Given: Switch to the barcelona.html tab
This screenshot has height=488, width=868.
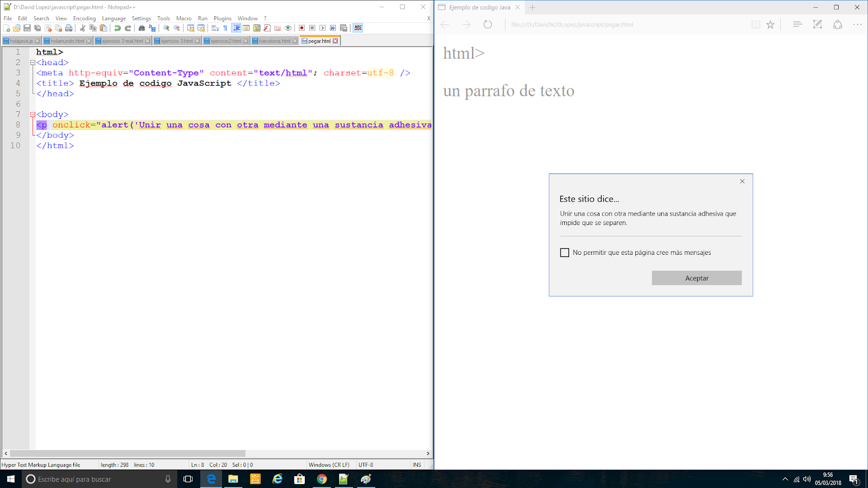Looking at the screenshot, I should point(274,40).
